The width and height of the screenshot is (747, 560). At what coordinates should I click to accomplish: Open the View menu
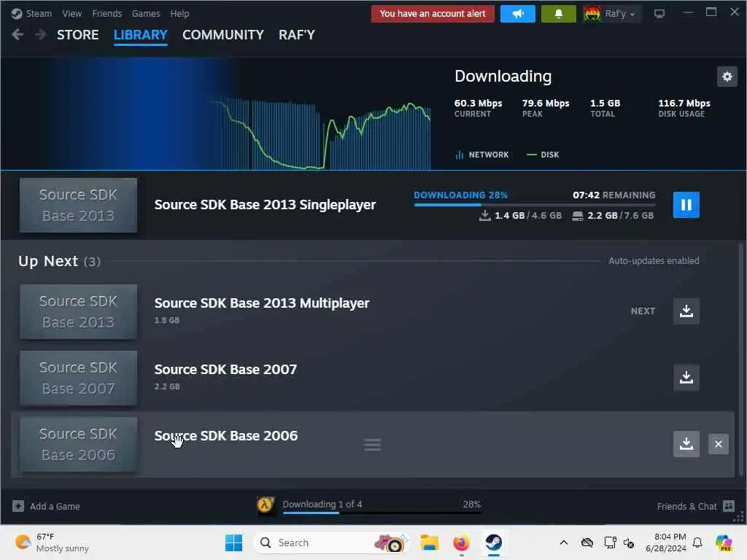click(72, 14)
